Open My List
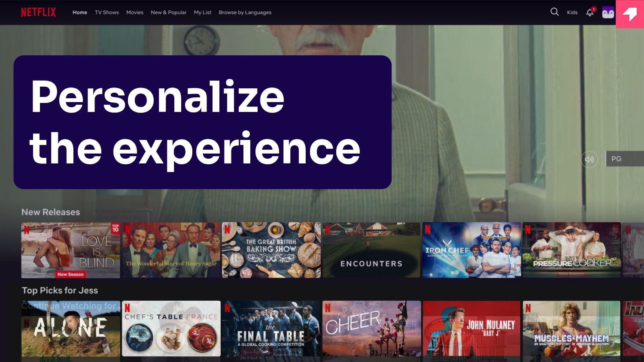 pos(203,12)
